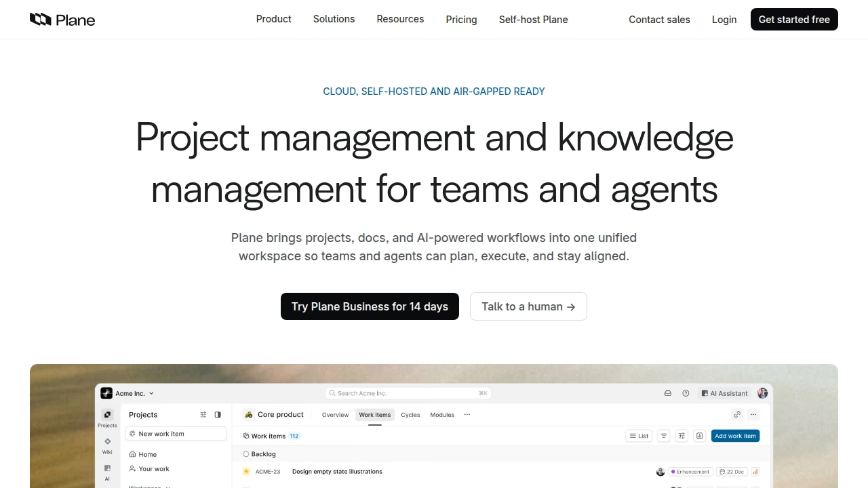Click Talk to a human
The image size is (868, 488).
[528, 306]
